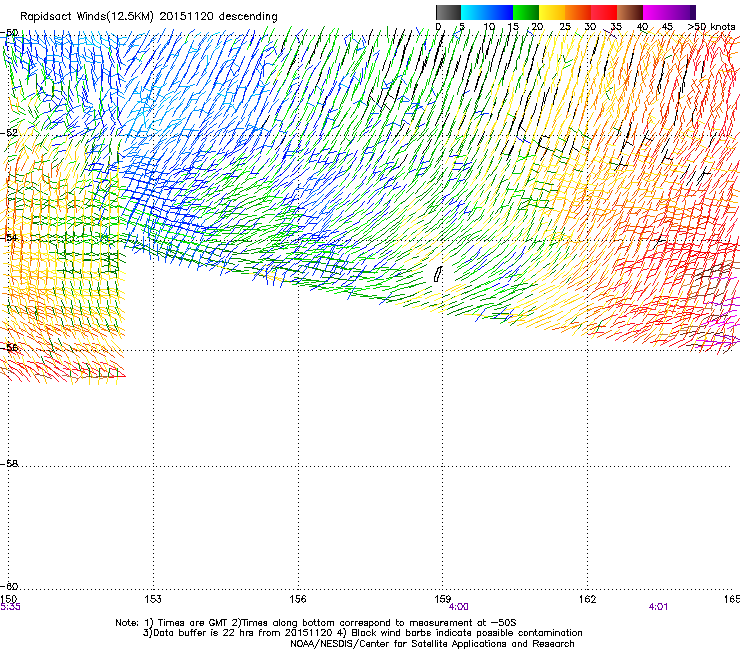Click the -60 latitude axis label
The height and width of the screenshot is (650, 740).
coord(9,587)
